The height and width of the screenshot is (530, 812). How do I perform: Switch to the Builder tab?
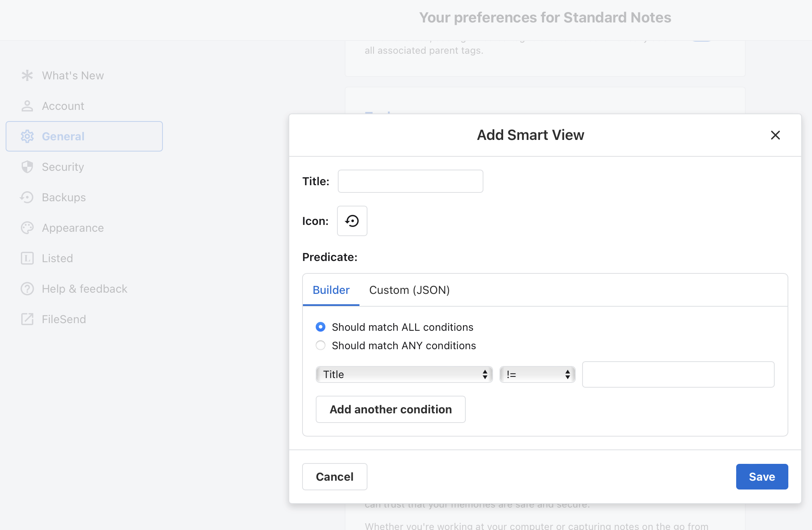pyautogui.click(x=331, y=290)
